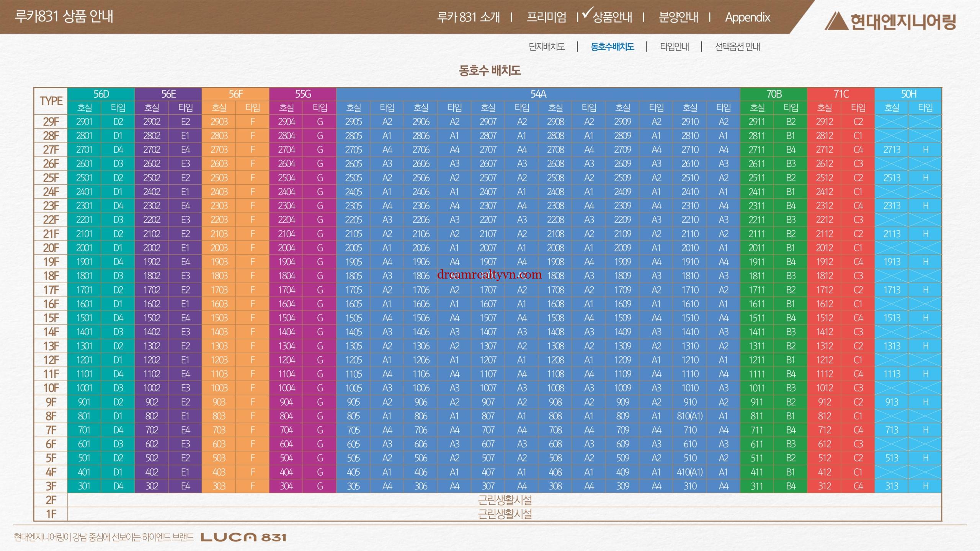Screen dimensions: 980x551
Task: Select the 단지배치도 sub-menu
Action: pyautogui.click(x=546, y=47)
